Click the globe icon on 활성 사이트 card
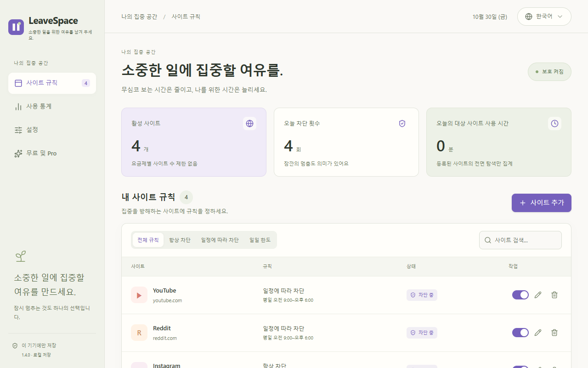This screenshot has height=368, width=588. point(249,123)
